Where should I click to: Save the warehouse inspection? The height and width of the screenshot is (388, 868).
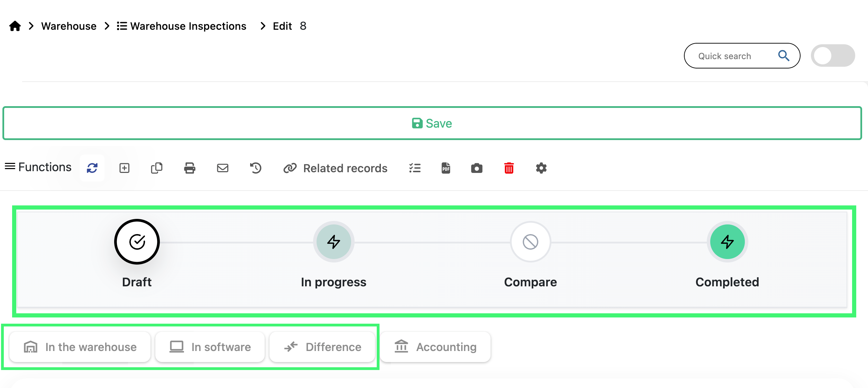(x=432, y=123)
